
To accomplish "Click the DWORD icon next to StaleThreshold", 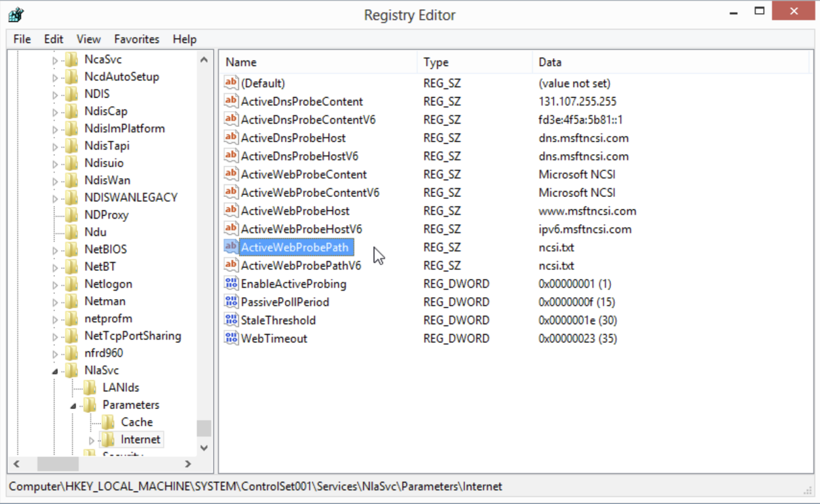I will click(231, 320).
